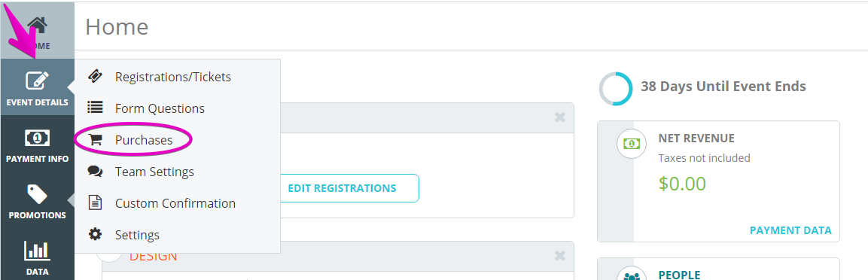Click the People group icon
Screen dimensions: 868x280
(x=631, y=275)
